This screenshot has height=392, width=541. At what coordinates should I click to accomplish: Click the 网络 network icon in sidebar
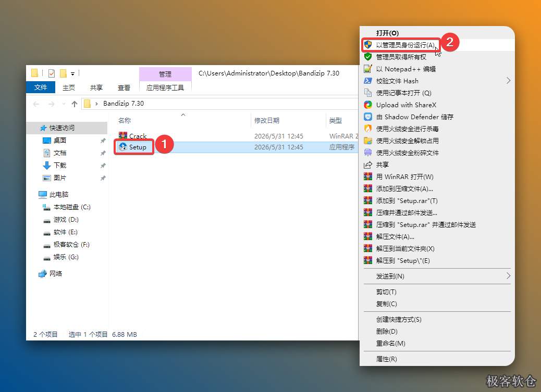pyautogui.click(x=42, y=274)
